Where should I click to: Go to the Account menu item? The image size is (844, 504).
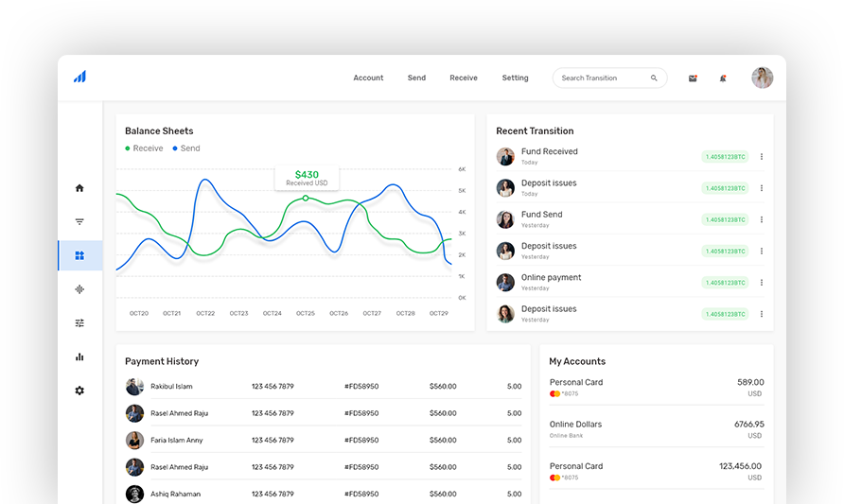pyautogui.click(x=368, y=78)
